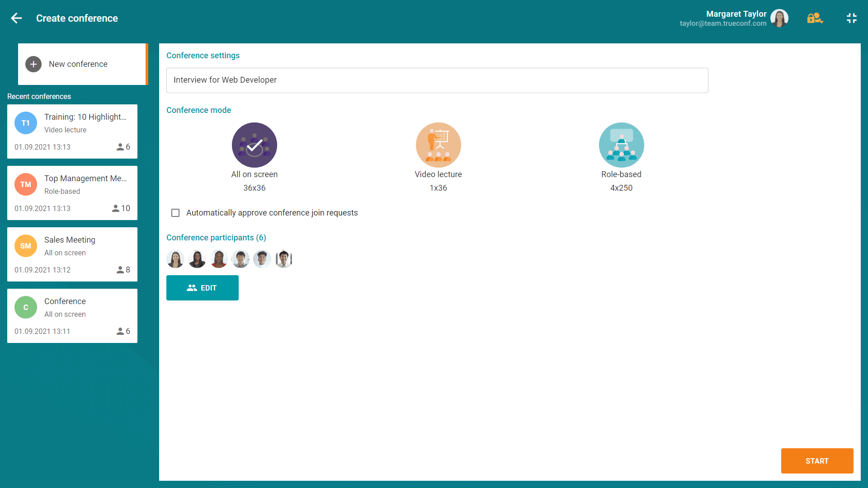The width and height of the screenshot is (868, 488).
Task: Select the Role-based conference mode icon
Action: tap(622, 145)
